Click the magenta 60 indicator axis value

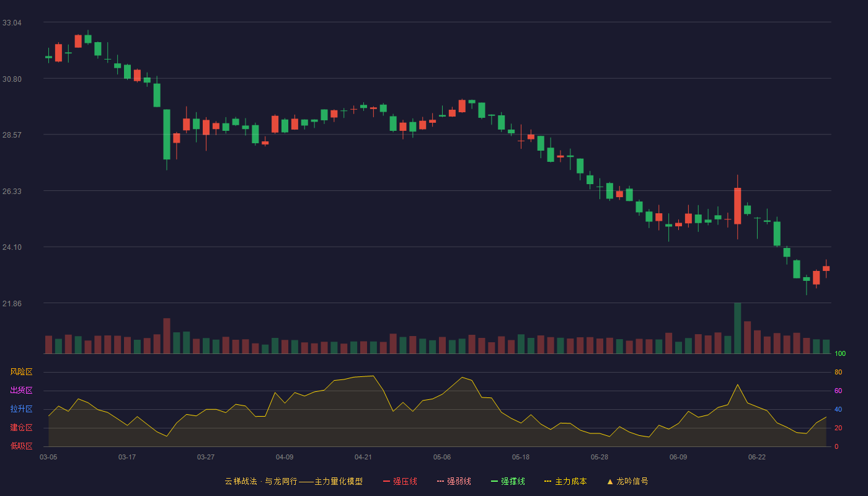click(x=838, y=391)
